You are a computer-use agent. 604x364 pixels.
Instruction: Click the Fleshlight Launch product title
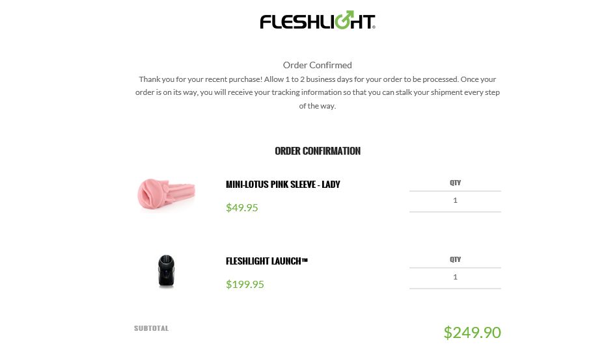coord(266,261)
